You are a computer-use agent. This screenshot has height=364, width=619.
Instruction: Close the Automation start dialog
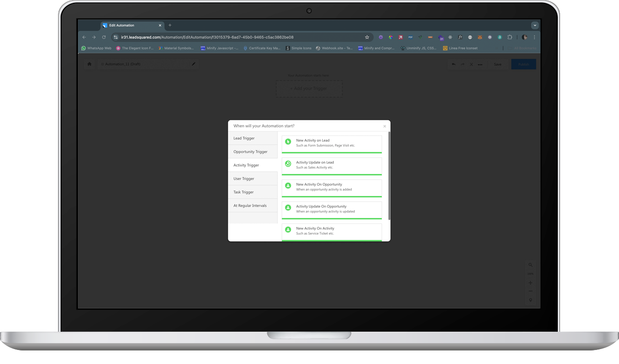[384, 126]
